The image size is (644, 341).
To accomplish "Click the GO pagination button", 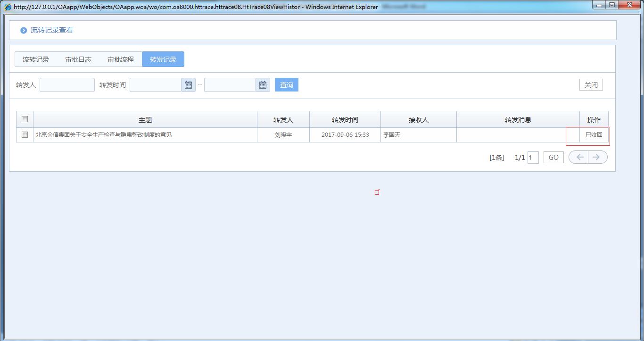I will (553, 157).
